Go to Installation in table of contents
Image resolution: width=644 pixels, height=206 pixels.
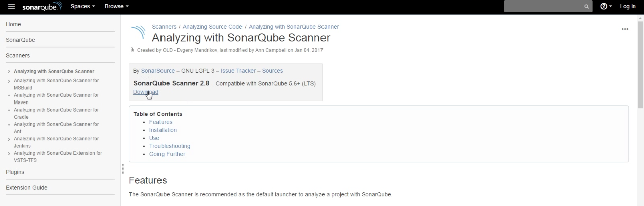point(163,130)
